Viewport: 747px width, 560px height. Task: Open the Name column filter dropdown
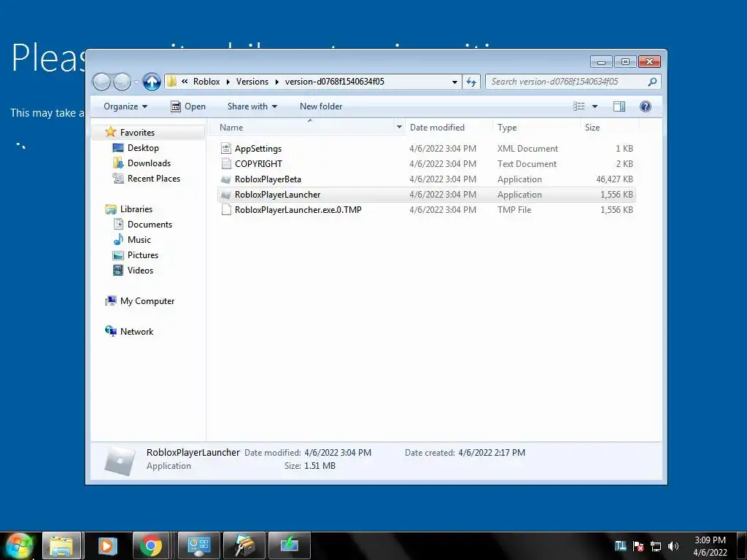[x=399, y=127]
